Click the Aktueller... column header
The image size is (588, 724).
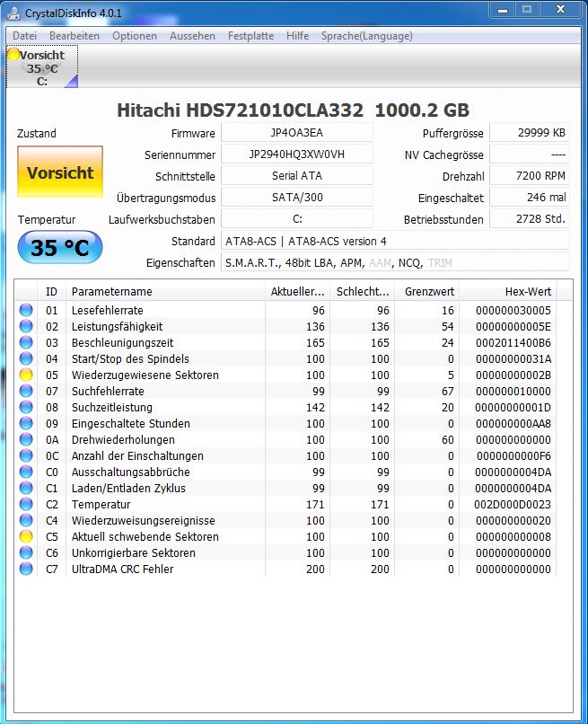(x=297, y=291)
